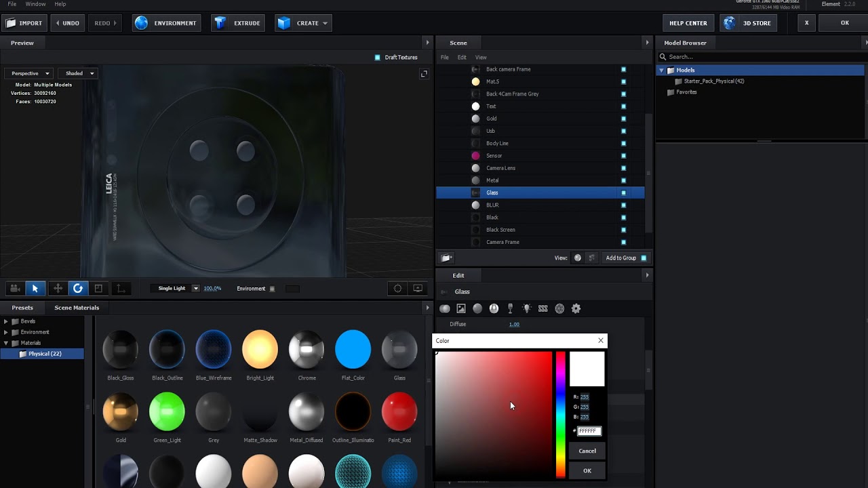Switch to the Scene Materials tab
Screen dimensions: 868x488
click(77, 308)
